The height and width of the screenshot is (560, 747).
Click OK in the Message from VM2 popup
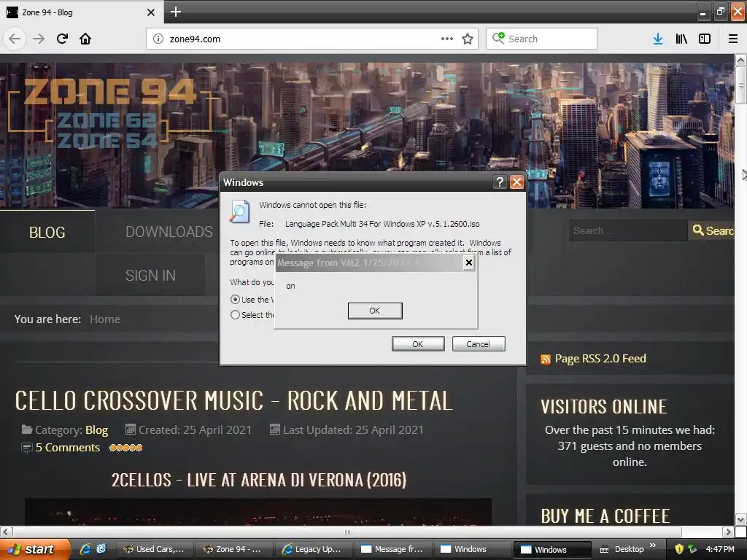click(x=375, y=311)
